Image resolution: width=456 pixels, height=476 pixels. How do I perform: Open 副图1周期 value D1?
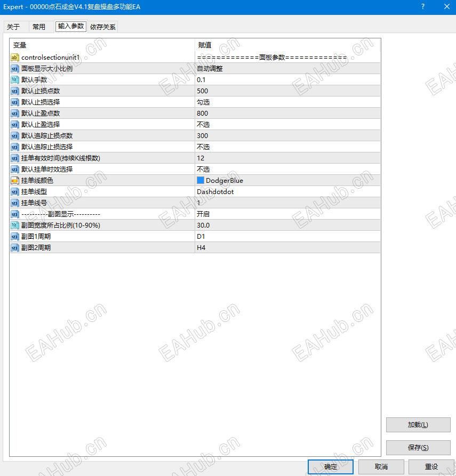287,237
